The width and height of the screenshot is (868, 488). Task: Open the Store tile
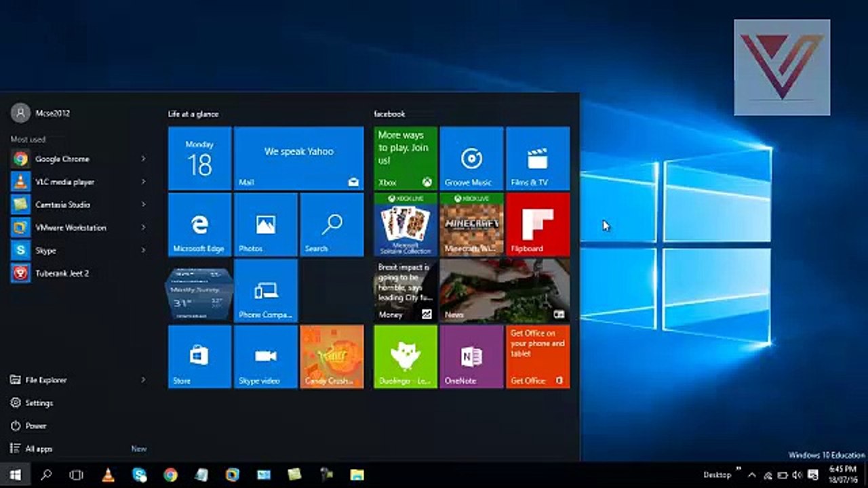[199, 357]
